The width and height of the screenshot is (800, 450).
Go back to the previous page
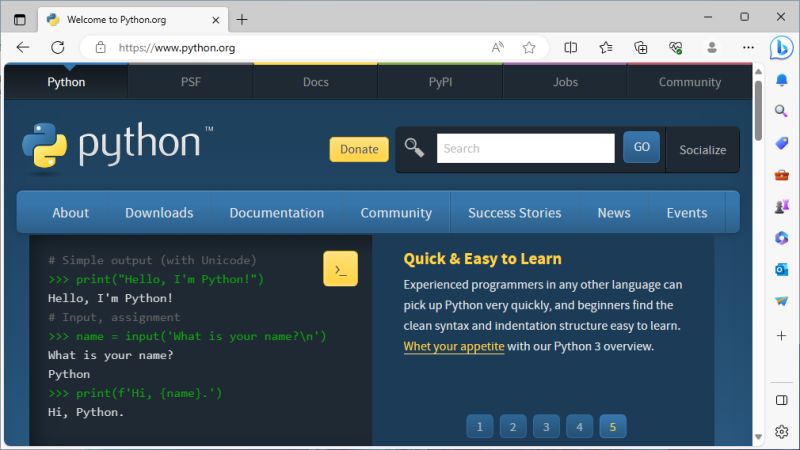coord(23,48)
